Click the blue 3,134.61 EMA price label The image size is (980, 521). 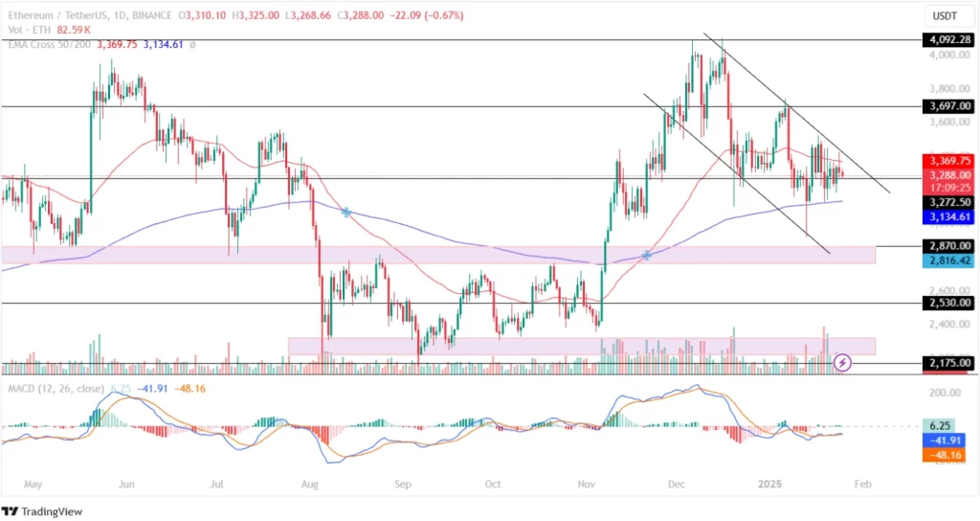(947, 218)
